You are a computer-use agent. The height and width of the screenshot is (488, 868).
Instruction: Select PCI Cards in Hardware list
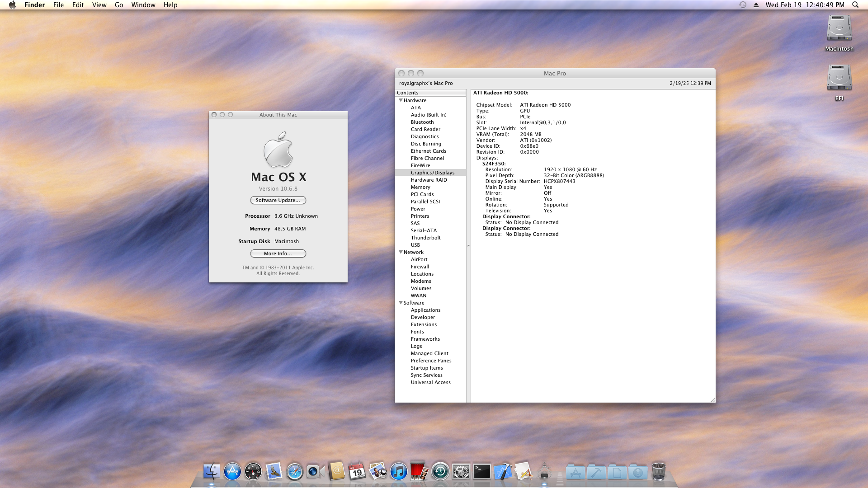click(430, 194)
